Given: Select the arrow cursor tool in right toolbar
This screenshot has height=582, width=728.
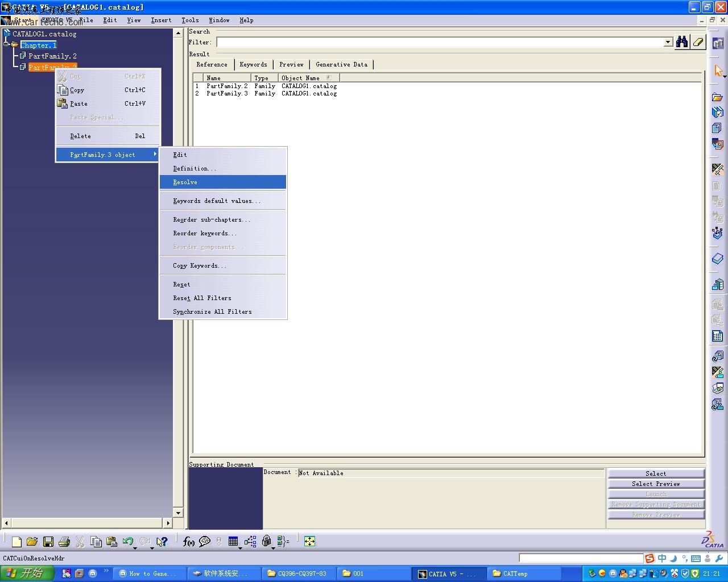Looking at the screenshot, I should pos(718,71).
